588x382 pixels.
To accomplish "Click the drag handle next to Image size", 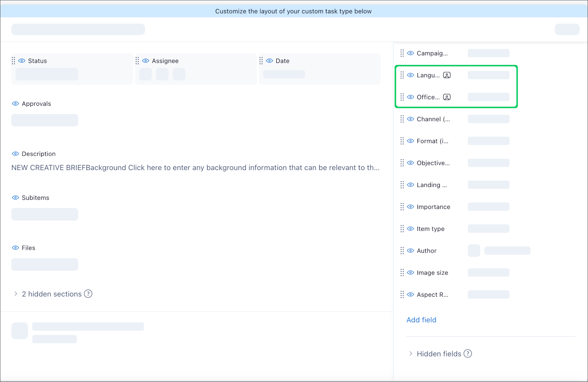I will point(402,272).
